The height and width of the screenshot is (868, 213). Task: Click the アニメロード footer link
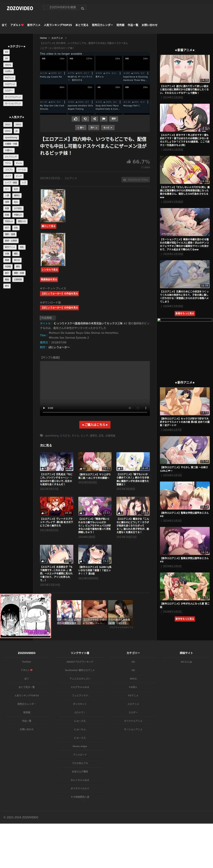coord(80,755)
